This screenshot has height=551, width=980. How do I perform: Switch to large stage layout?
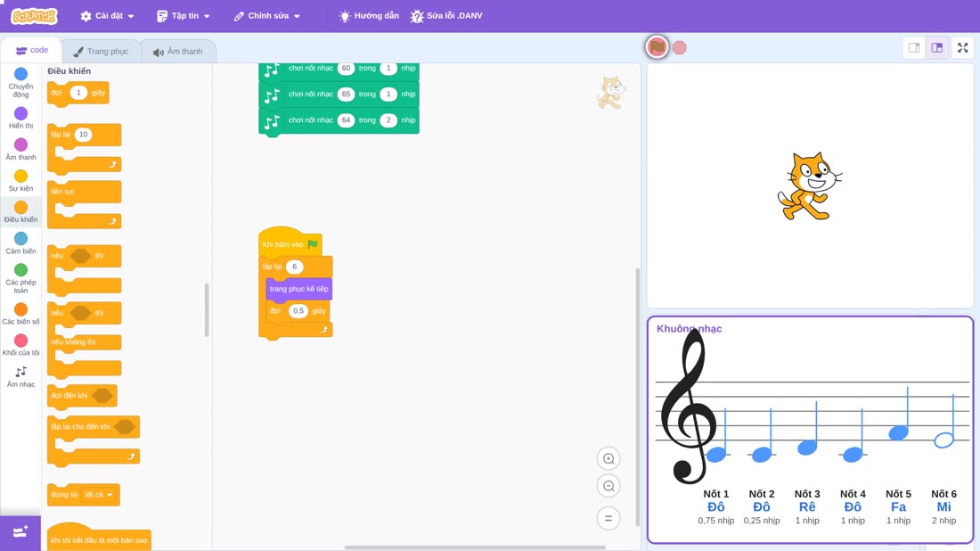click(x=937, y=47)
